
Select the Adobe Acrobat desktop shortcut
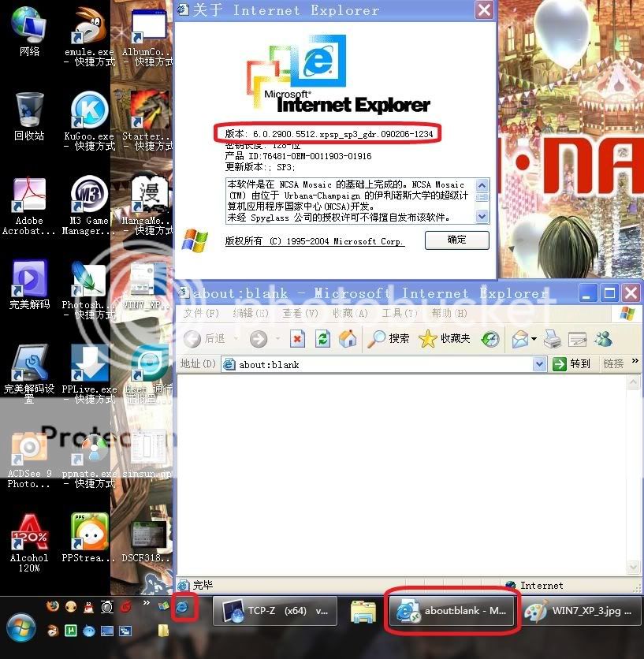pos(29,206)
